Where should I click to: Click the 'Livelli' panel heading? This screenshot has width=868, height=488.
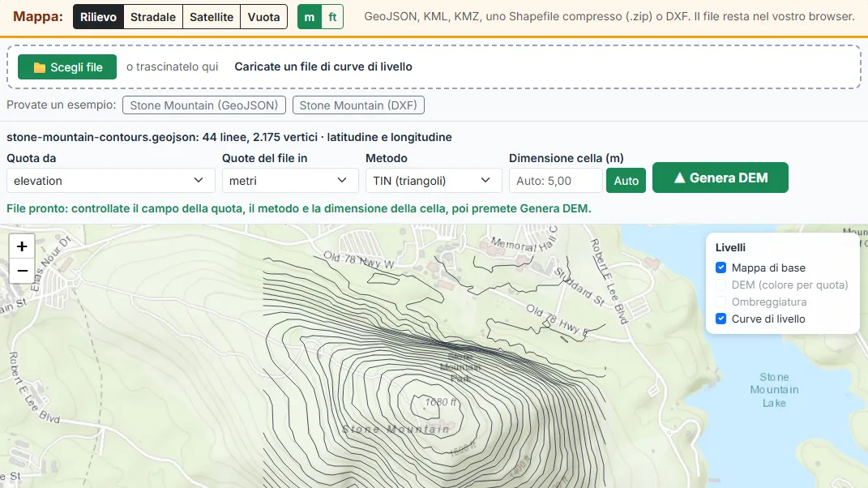pos(730,247)
